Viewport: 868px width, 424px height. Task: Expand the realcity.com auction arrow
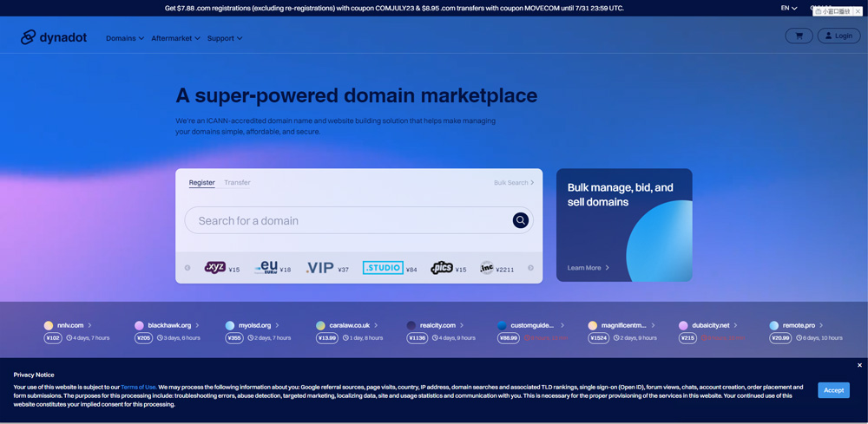tap(462, 326)
